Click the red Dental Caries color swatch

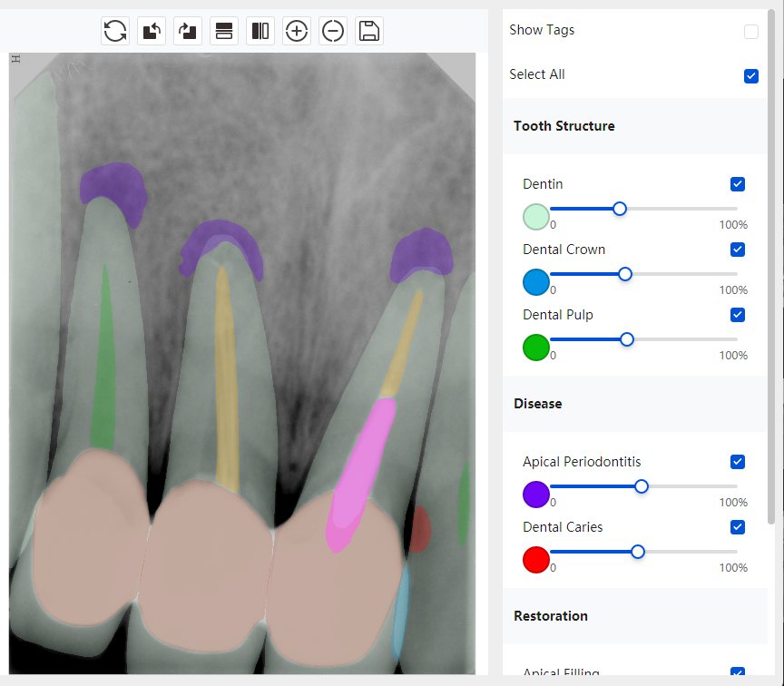point(536,560)
